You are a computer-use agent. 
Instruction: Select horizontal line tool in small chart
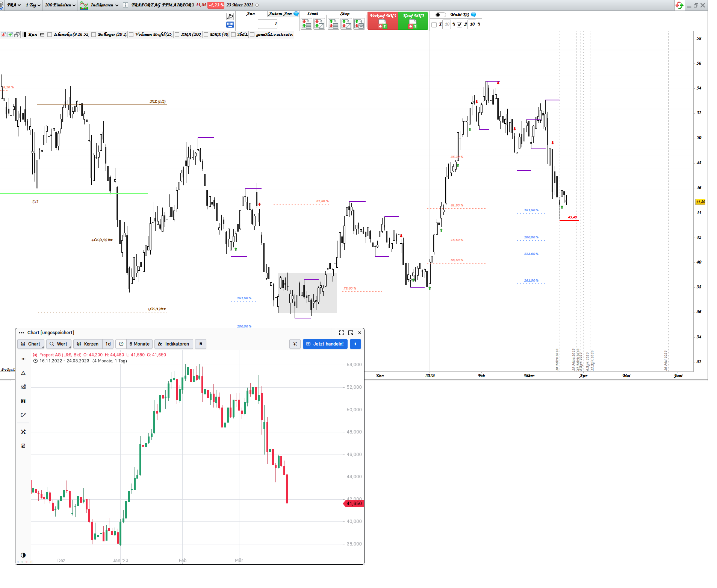point(23,359)
